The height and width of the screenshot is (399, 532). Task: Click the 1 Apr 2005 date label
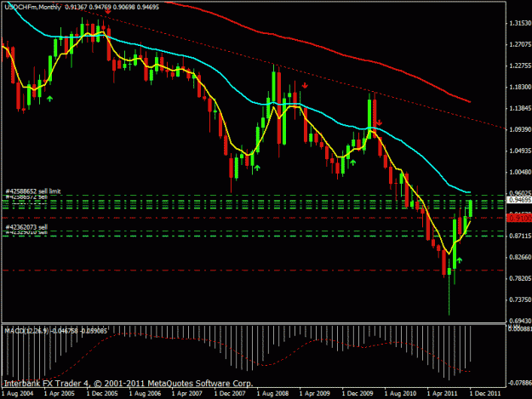click(x=60, y=394)
